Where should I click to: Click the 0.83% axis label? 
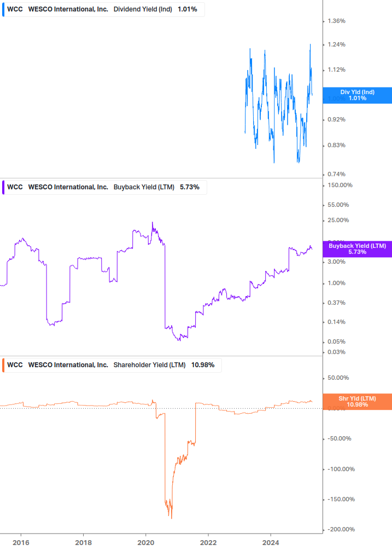coord(336,145)
